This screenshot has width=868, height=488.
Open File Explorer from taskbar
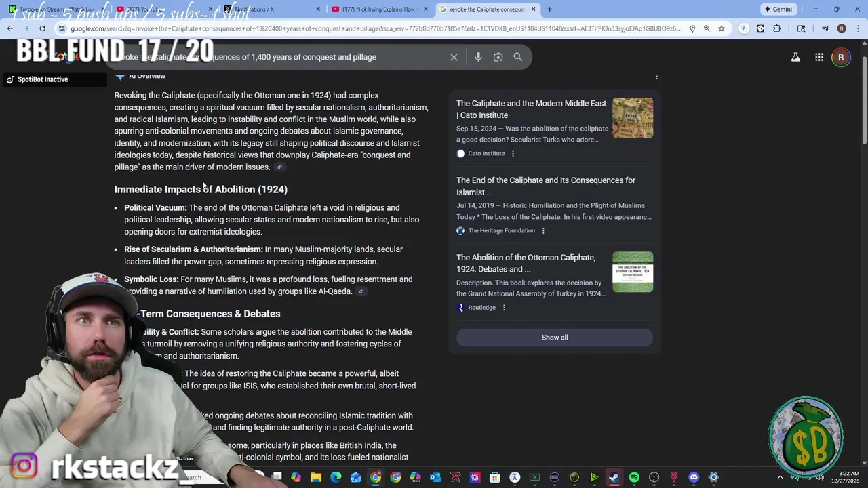point(316,478)
